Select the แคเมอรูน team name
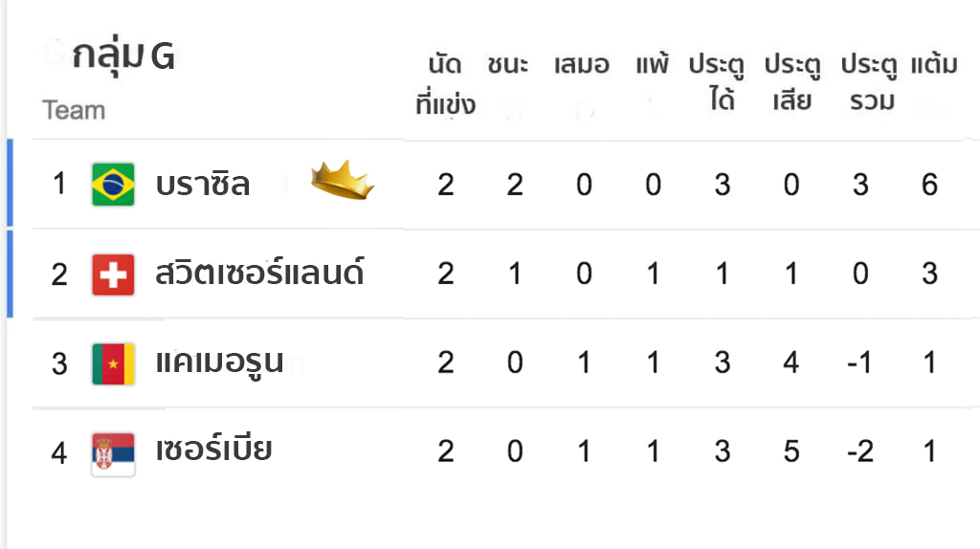 pyautogui.click(x=219, y=362)
